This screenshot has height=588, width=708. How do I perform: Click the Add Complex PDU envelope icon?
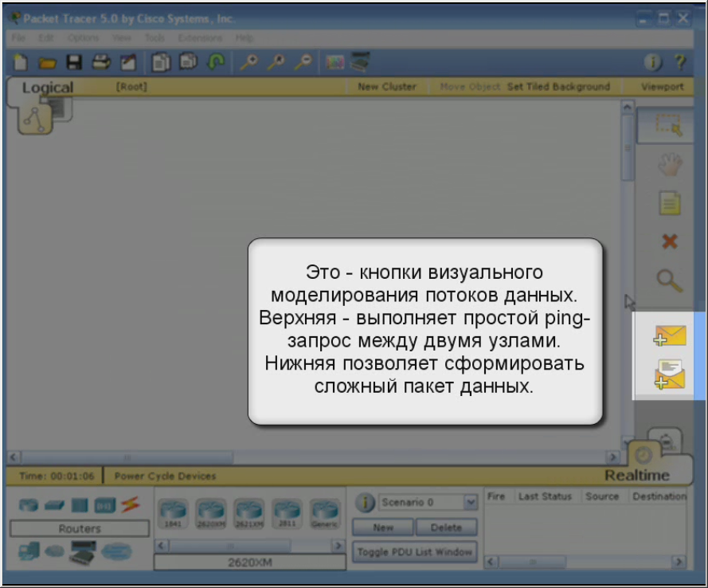[670, 374]
